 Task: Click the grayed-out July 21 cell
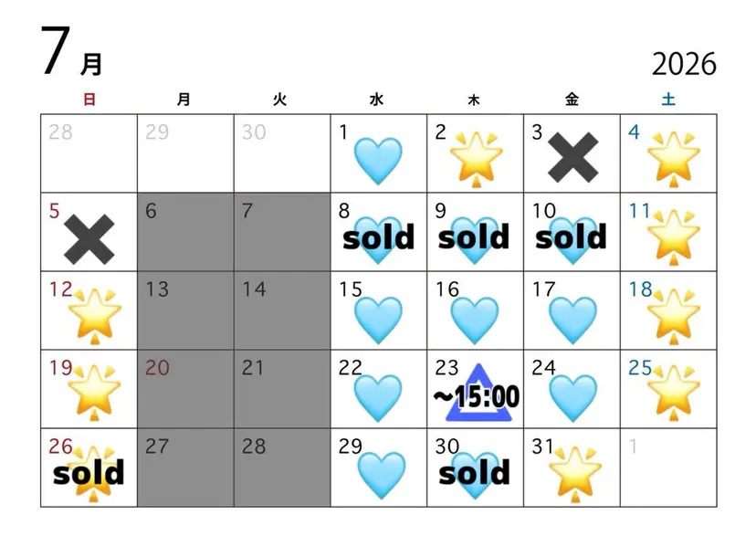(282, 389)
